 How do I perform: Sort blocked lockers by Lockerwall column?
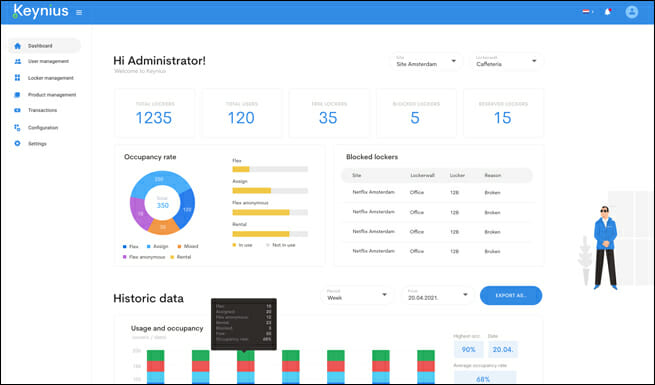coord(422,175)
